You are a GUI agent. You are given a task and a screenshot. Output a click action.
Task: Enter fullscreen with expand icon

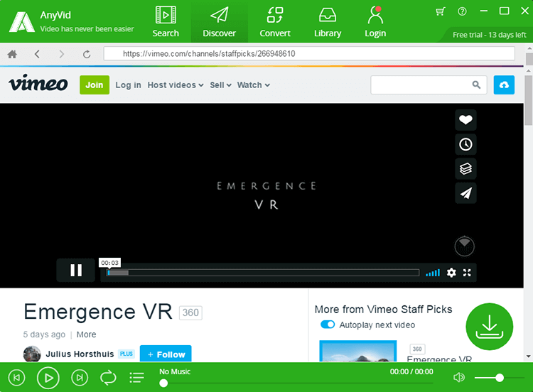tap(467, 273)
